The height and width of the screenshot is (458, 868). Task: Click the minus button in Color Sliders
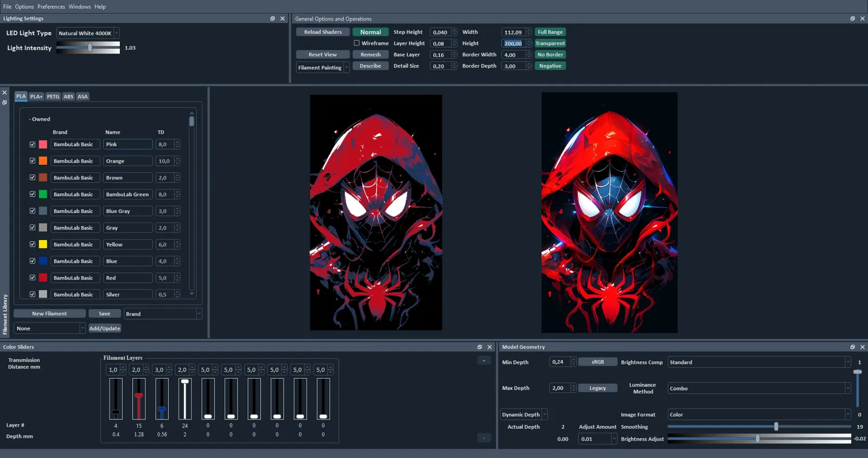[484, 438]
